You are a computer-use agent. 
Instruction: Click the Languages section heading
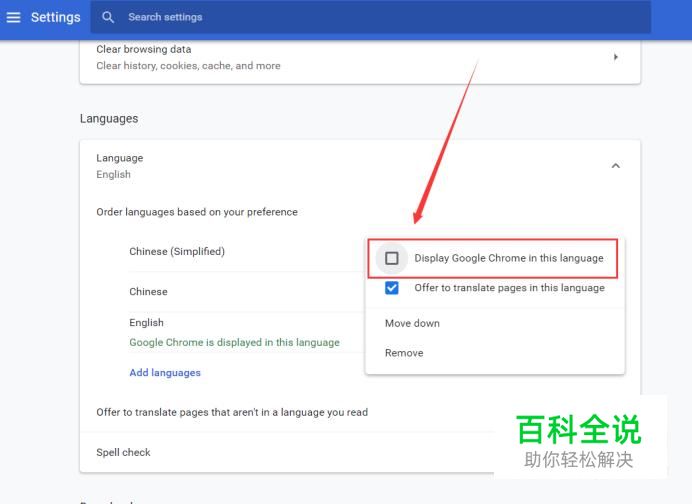click(x=109, y=118)
